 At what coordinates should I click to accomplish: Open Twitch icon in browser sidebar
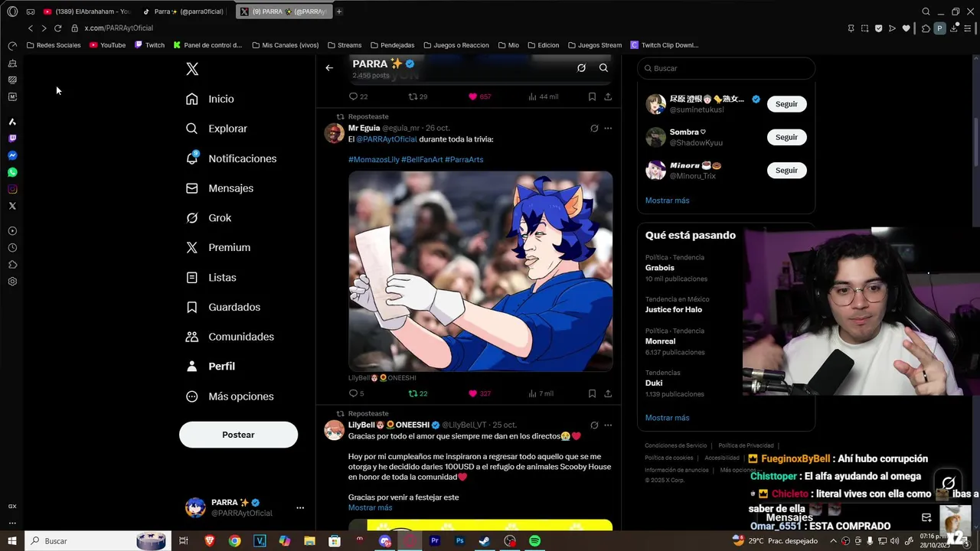click(12, 139)
